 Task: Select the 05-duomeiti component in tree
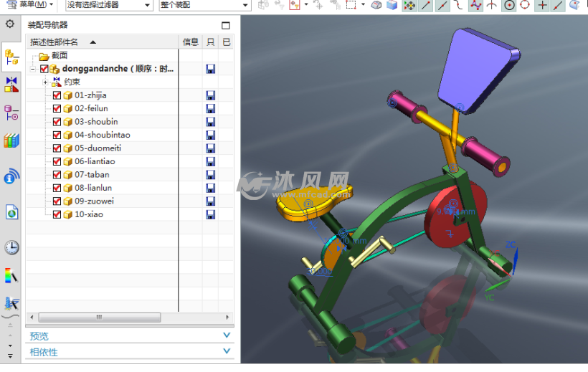98,148
